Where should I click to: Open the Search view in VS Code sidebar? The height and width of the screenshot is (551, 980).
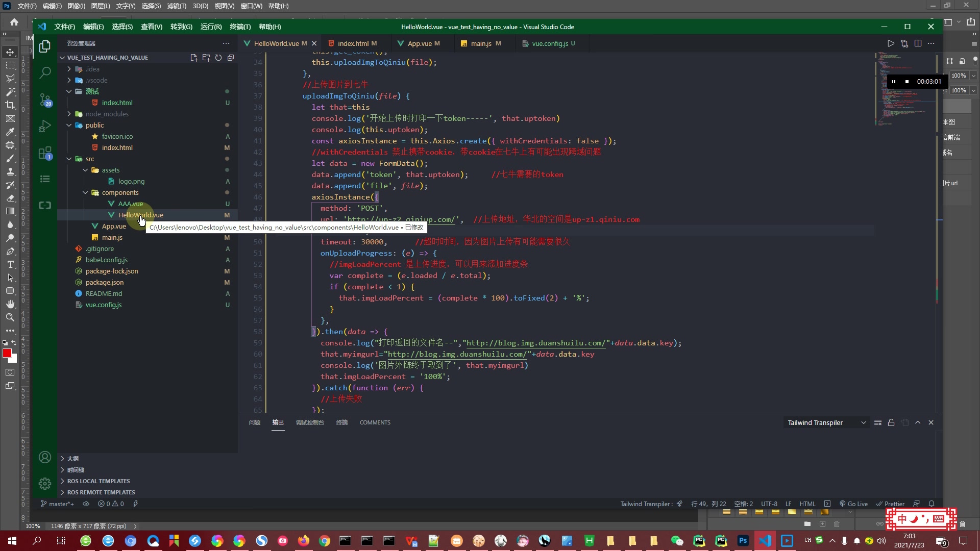(45, 73)
